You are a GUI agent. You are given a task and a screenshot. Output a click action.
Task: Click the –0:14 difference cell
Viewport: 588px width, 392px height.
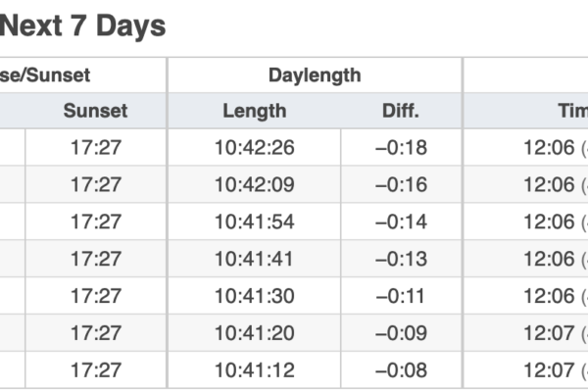click(x=401, y=221)
